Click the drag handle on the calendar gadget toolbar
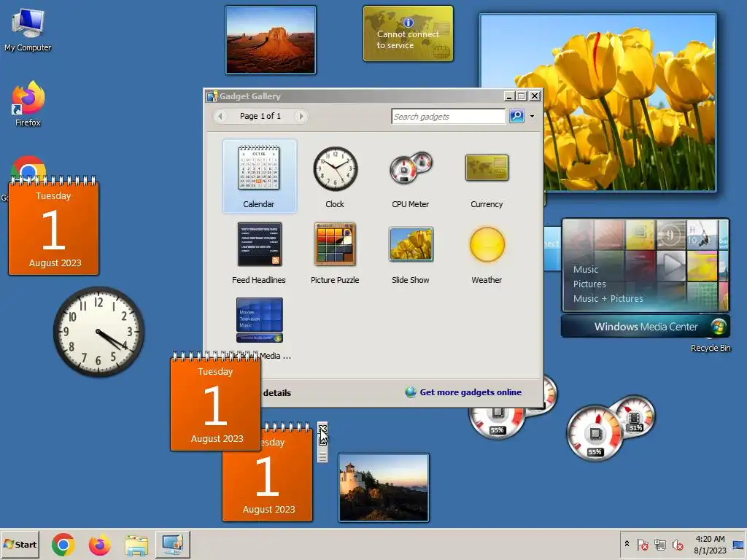Viewport: 747px width, 560px height. click(x=322, y=456)
